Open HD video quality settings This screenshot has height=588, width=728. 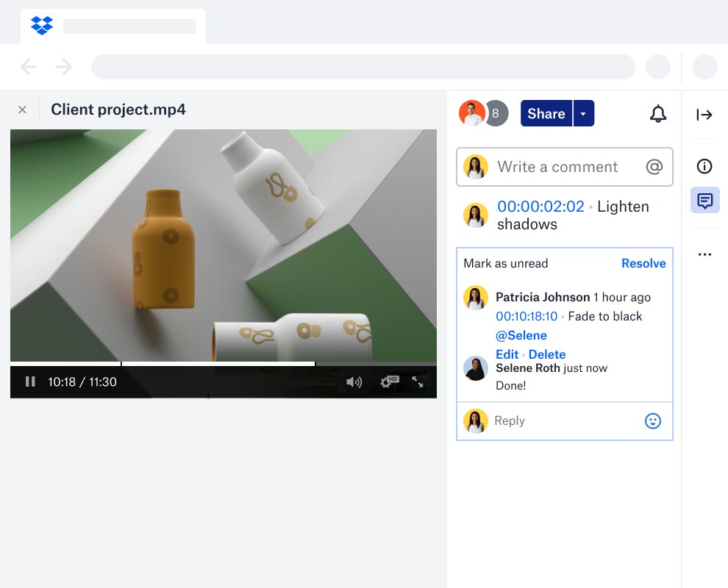point(389,381)
